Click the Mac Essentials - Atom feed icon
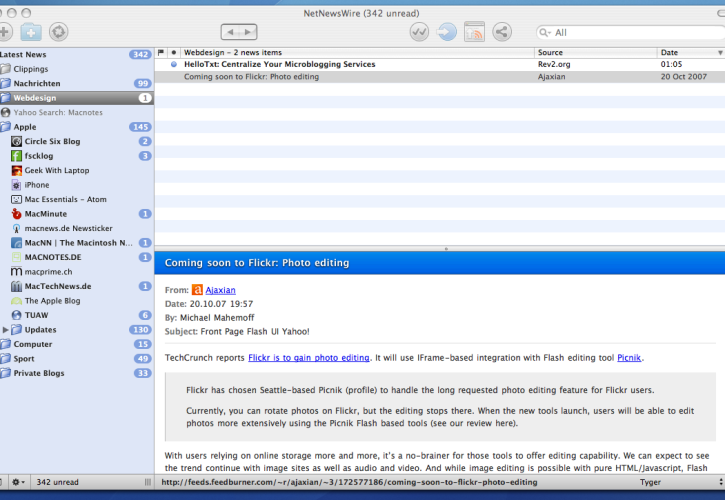Viewport: 725px width, 500px height. 16,199
